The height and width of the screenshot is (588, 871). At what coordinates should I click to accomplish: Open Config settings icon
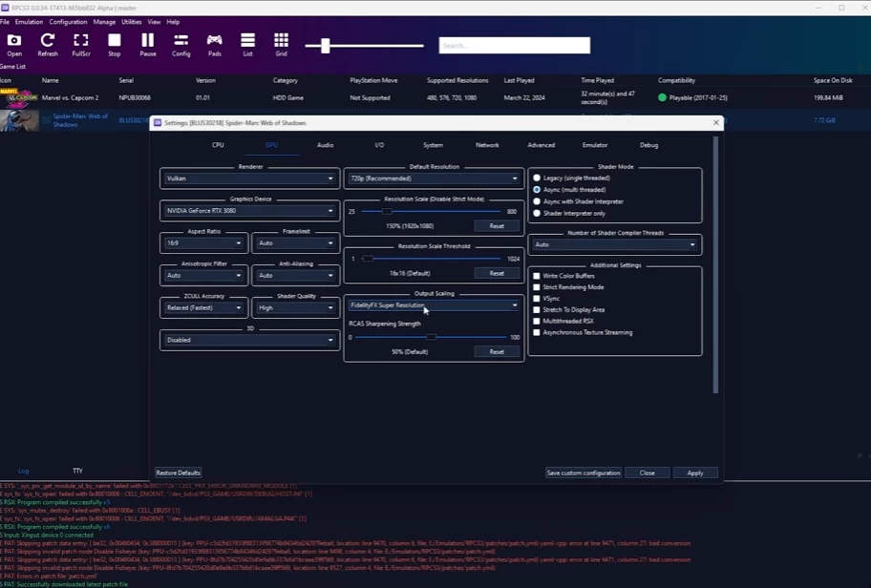[181, 43]
